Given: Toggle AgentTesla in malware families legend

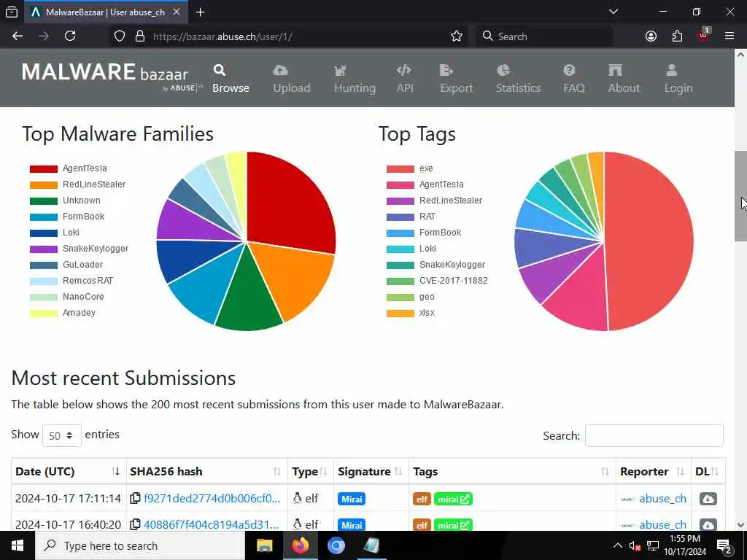Looking at the screenshot, I should (69, 168).
